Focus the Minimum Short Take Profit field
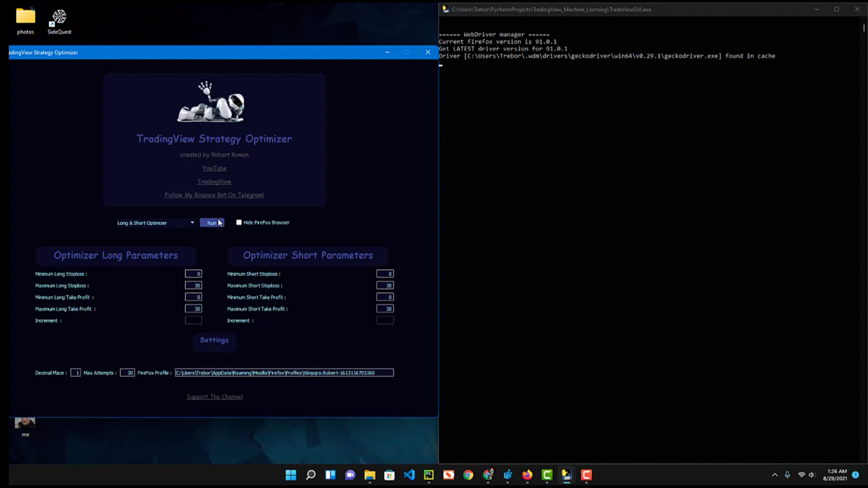This screenshot has height=488, width=868. pyautogui.click(x=385, y=297)
